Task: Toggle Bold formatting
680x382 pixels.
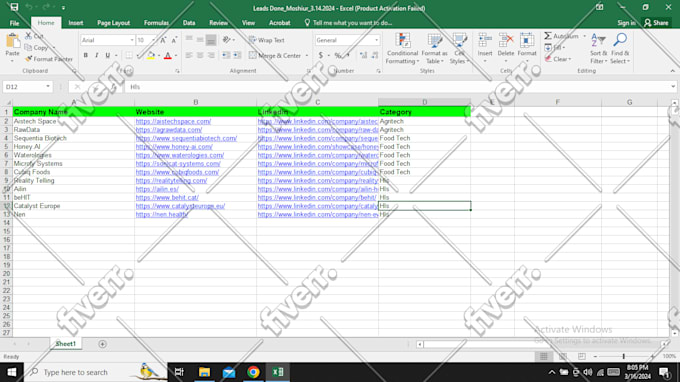Action: 85,56
